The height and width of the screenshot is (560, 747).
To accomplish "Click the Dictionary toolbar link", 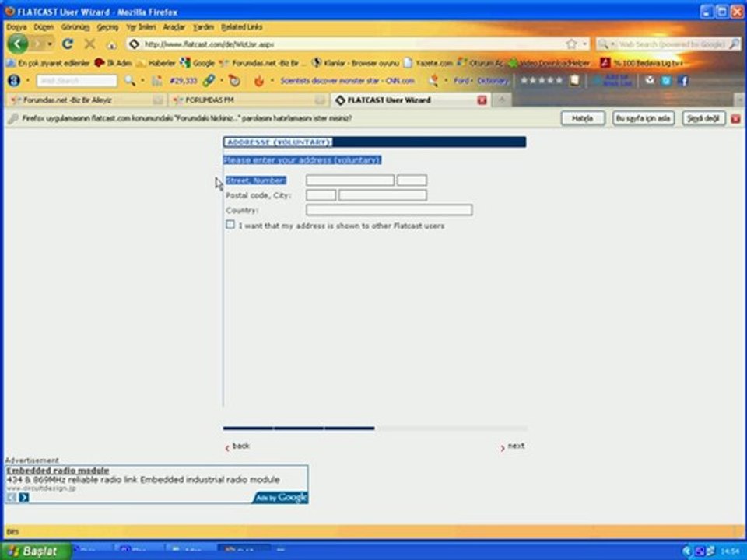I will point(493,80).
